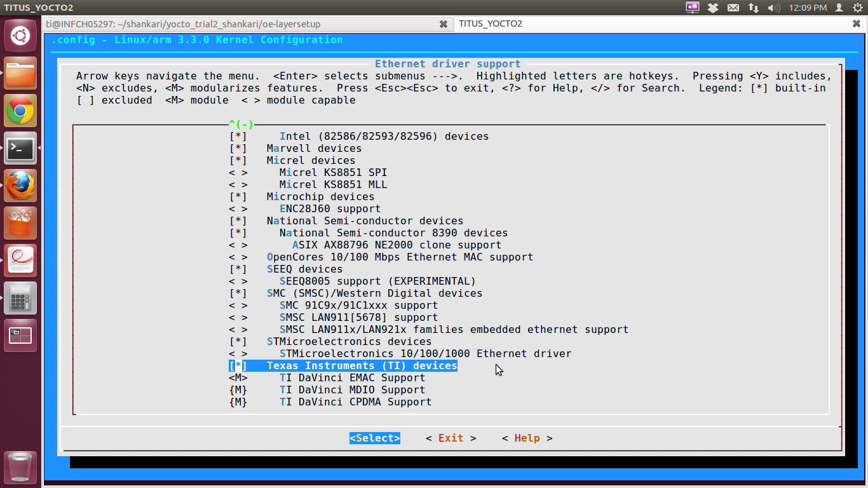
Task: Close the TITUS_YOCTO2 tab
Action: coord(857,24)
